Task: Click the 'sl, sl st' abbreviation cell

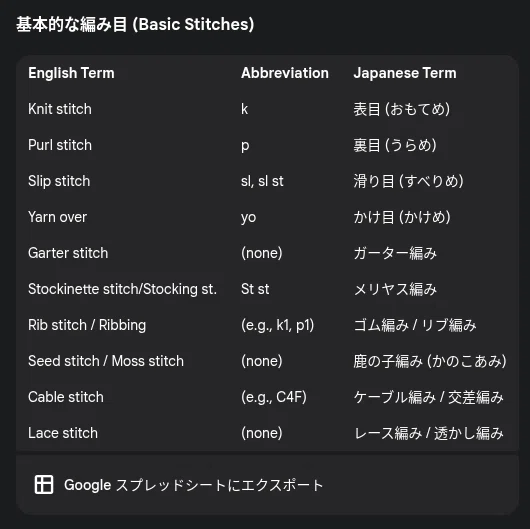Action: [262, 181]
